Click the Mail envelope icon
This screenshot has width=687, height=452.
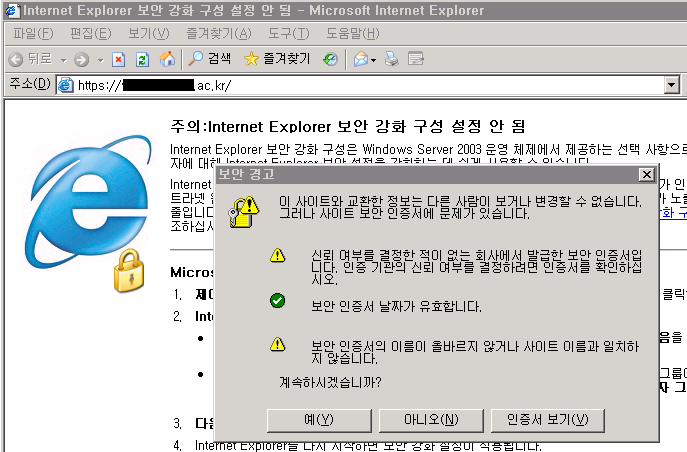pos(361,59)
